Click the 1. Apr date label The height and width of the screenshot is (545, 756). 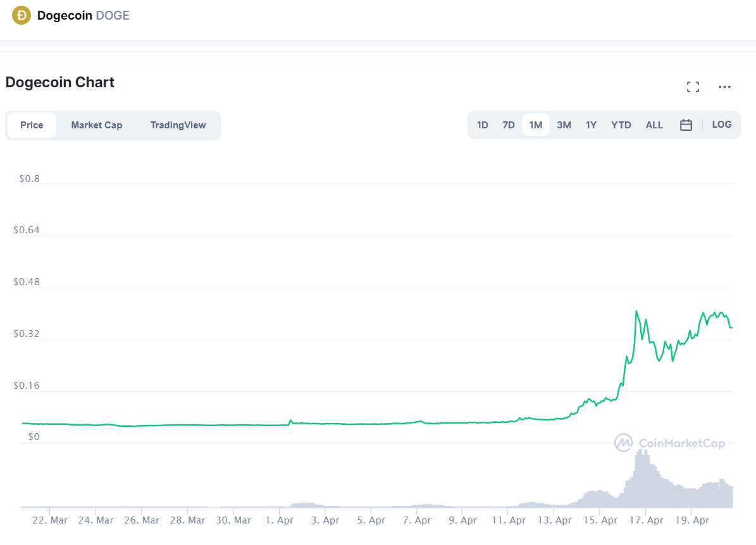[x=280, y=520]
